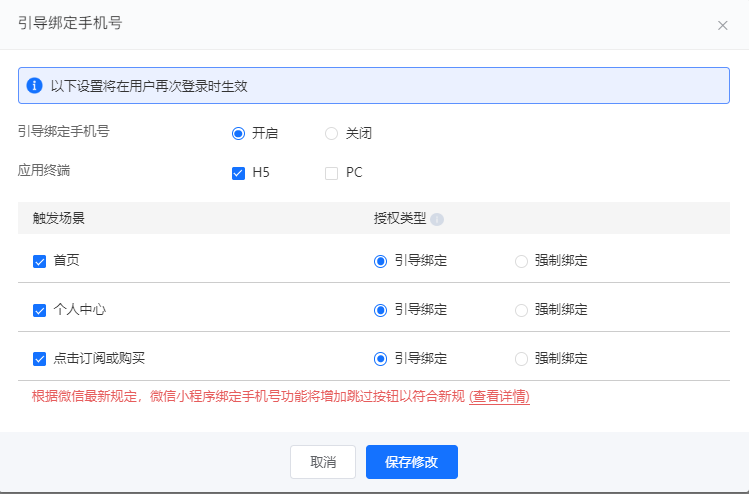Select 关闭 for 引导绑定手机号
The height and width of the screenshot is (494, 749).
tap(332, 133)
